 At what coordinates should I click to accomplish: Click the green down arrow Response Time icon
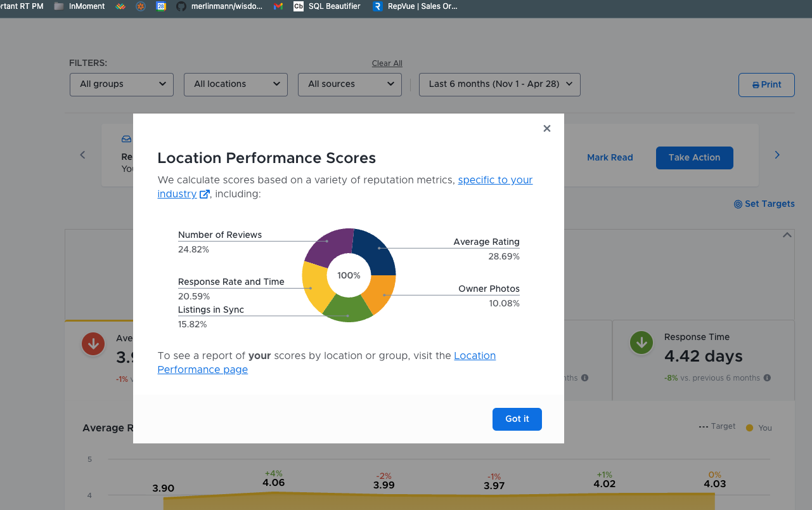point(641,343)
